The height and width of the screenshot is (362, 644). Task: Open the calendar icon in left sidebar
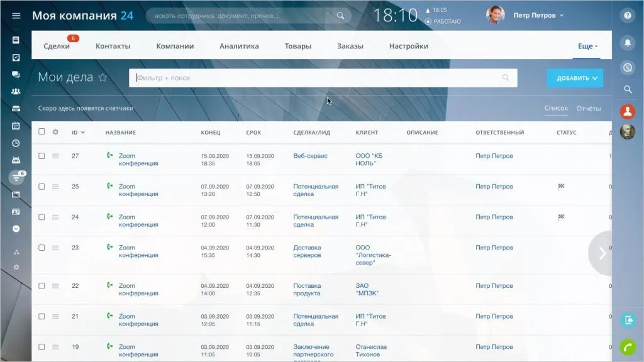[x=16, y=126]
